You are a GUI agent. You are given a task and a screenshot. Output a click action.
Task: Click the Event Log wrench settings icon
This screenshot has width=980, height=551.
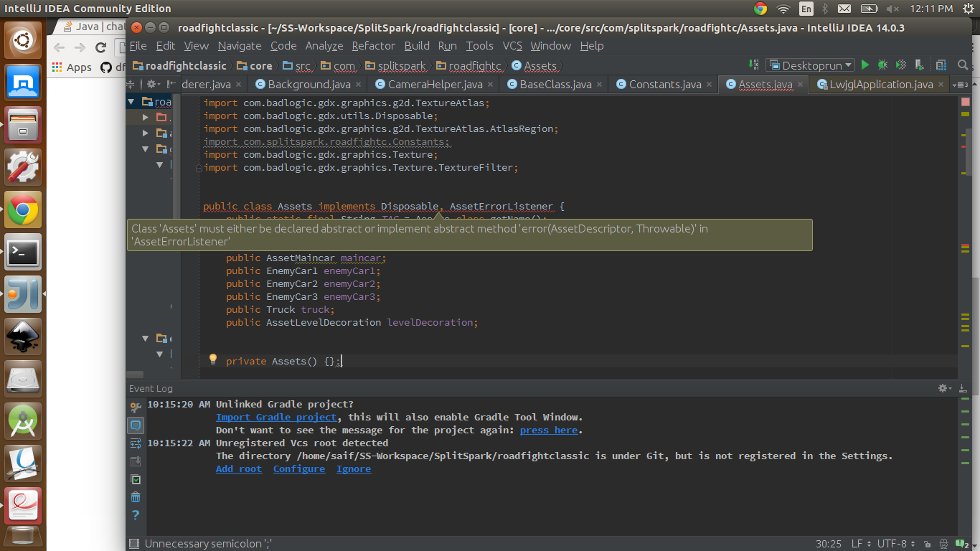tap(136, 408)
